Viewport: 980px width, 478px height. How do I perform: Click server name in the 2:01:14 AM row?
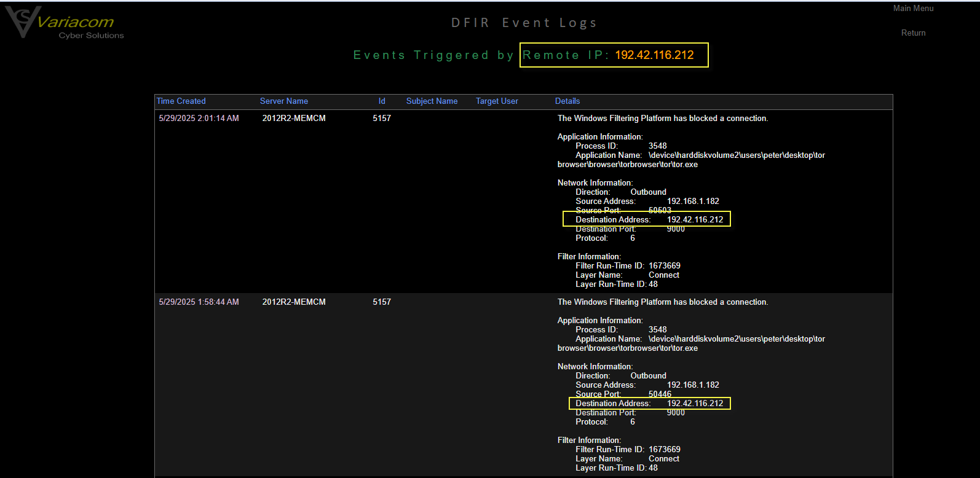[x=294, y=119]
